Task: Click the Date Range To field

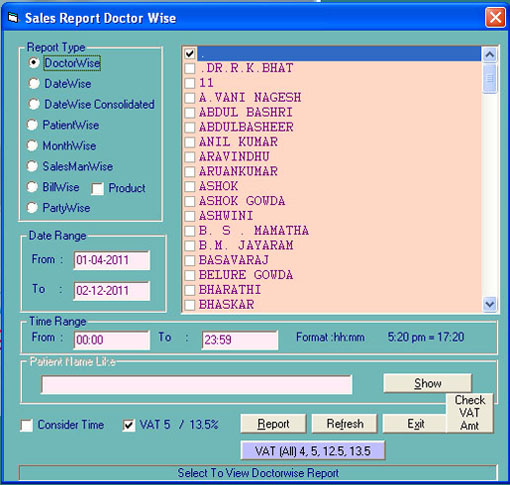Action: pos(112,291)
